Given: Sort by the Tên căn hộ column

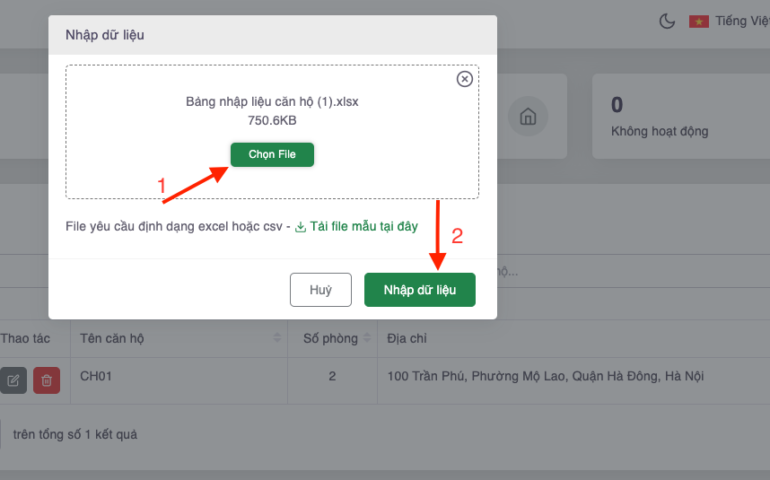Looking at the screenshot, I should (x=277, y=339).
